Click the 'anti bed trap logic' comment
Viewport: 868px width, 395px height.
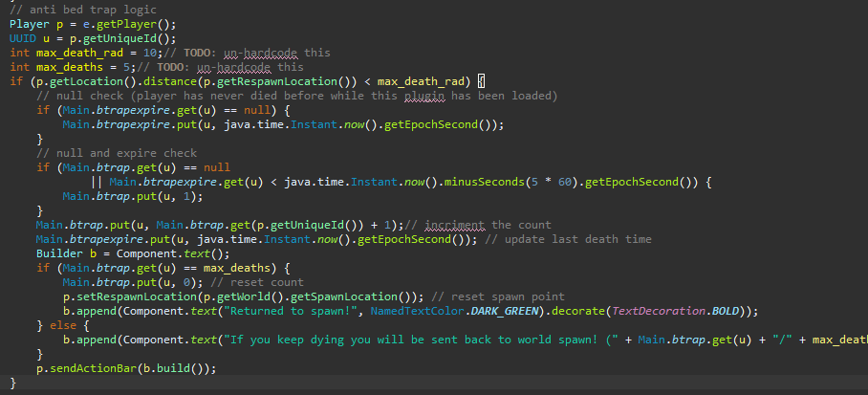click(x=78, y=10)
